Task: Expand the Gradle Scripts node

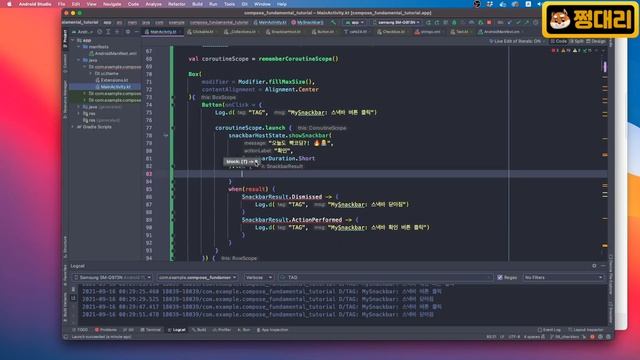Action: pos(73,127)
